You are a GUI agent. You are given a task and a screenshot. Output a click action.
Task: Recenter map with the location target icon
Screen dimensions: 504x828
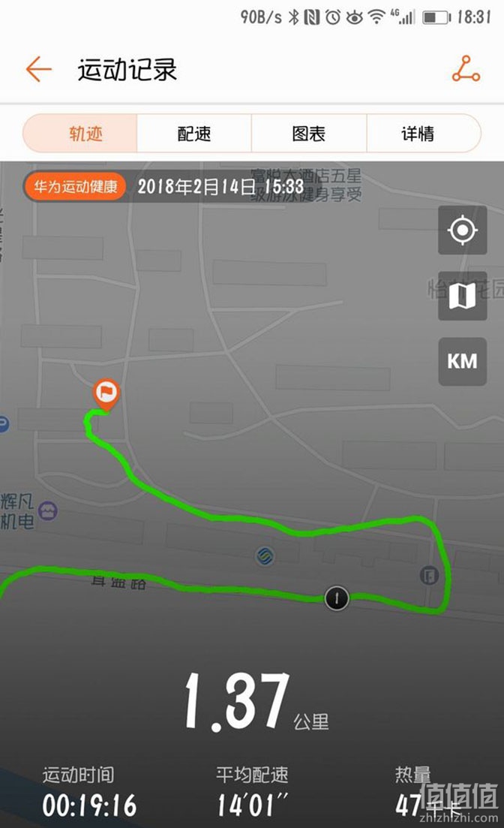tap(462, 230)
